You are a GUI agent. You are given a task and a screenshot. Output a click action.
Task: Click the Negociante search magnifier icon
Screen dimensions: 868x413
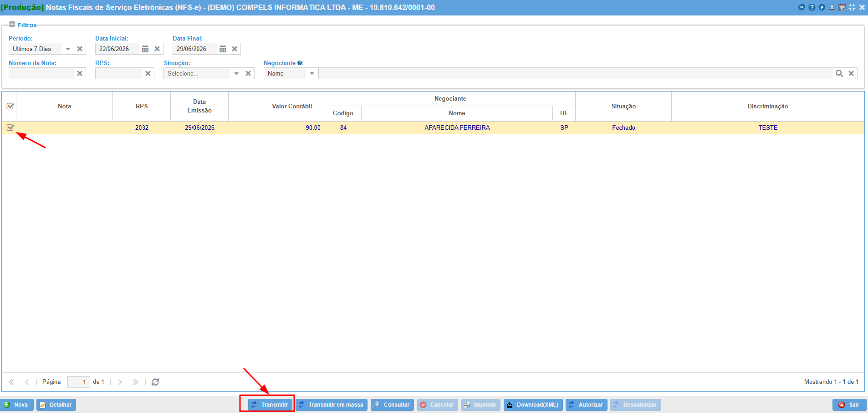coord(839,73)
